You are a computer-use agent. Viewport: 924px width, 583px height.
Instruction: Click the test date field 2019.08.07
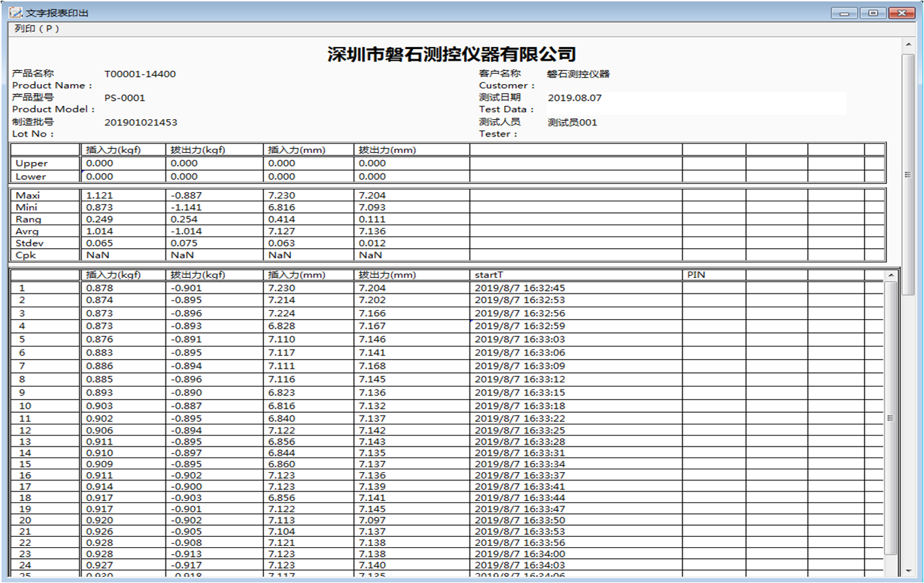coord(574,98)
